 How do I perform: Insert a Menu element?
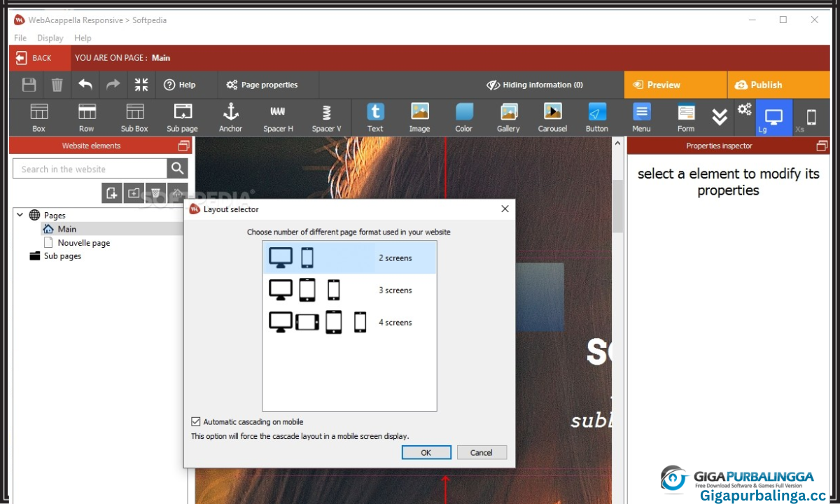point(642,117)
